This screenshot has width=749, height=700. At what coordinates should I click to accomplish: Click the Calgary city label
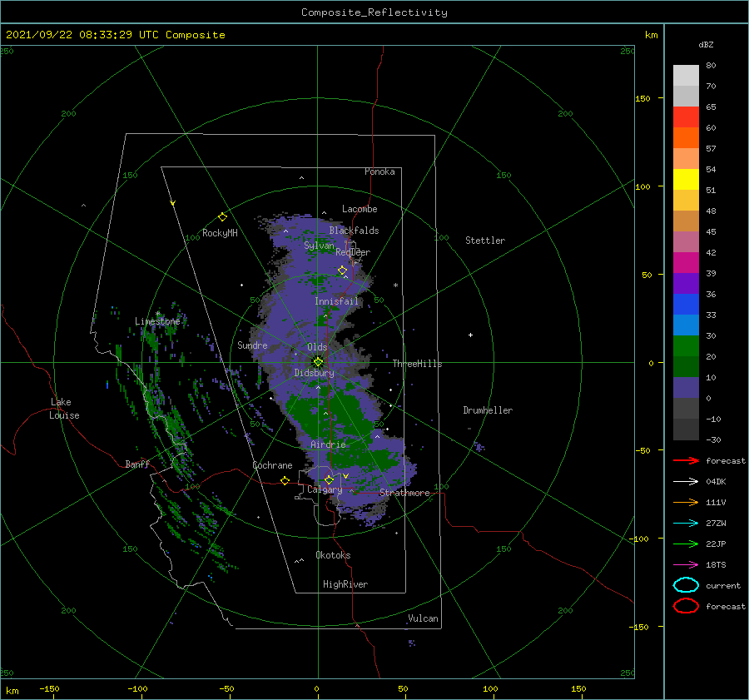(325, 489)
